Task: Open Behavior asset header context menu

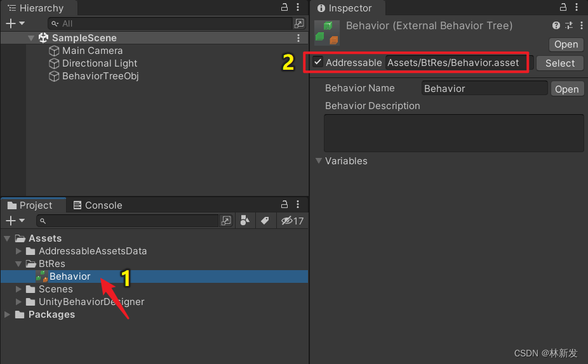Action: 581,25
